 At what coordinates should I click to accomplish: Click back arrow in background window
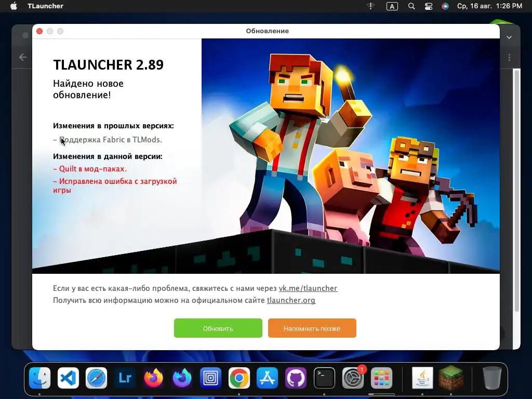(x=23, y=57)
